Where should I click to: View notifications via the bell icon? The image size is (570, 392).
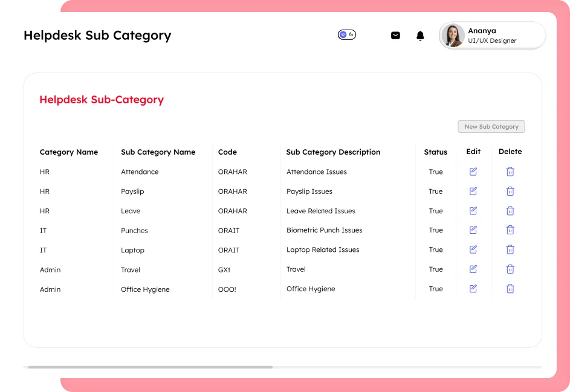420,36
